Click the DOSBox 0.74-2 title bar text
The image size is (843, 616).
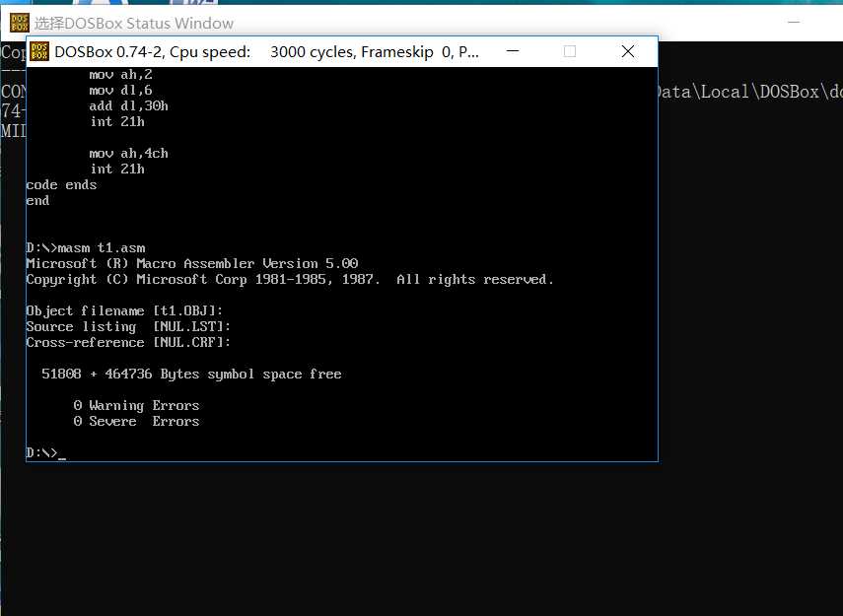[x=266, y=52]
